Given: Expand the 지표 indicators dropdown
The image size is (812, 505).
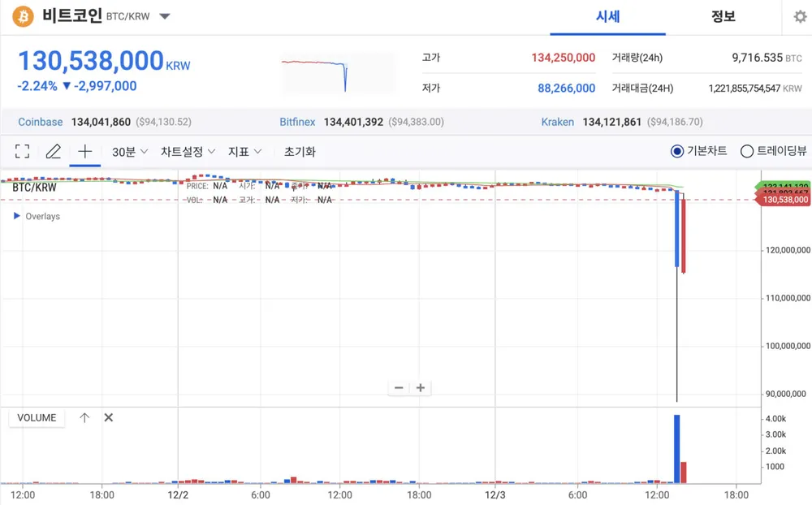Looking at the screenshot, I should click(245, 152).
